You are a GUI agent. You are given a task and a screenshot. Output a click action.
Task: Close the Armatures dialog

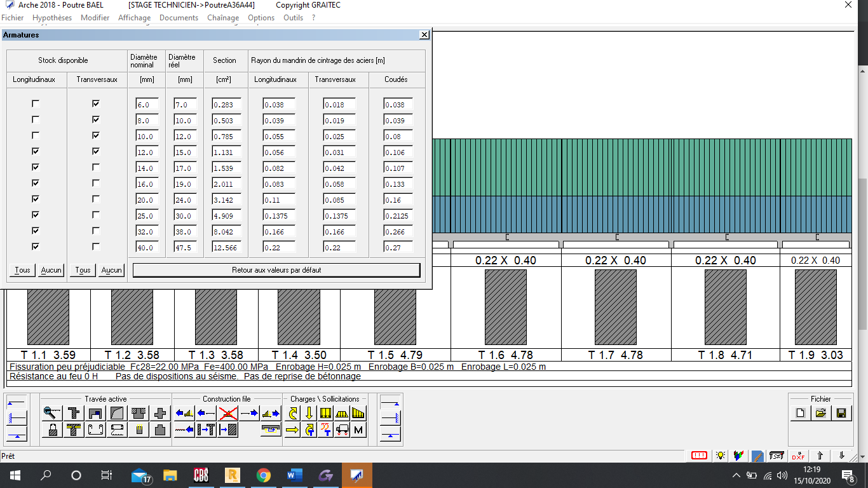click(424, 36)
